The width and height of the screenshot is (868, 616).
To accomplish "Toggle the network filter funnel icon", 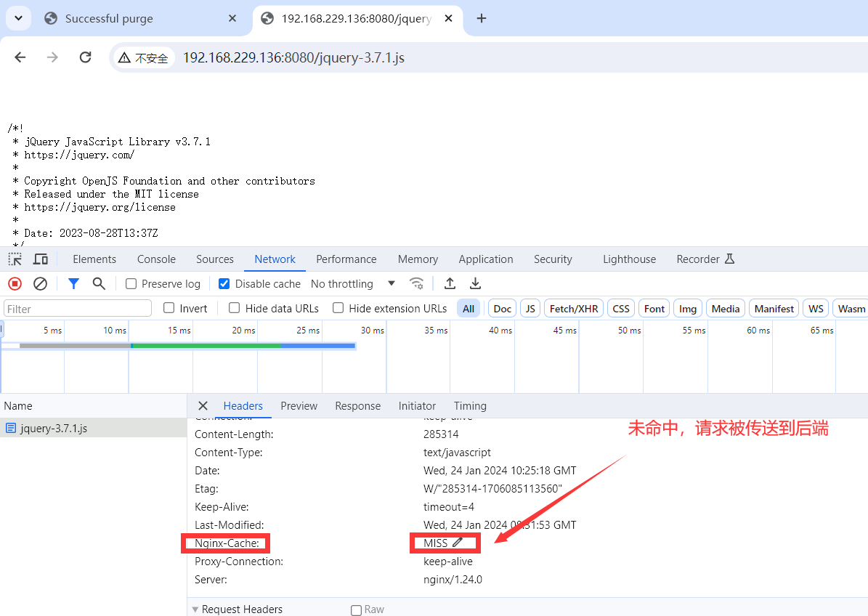I will tap(73, 284).
